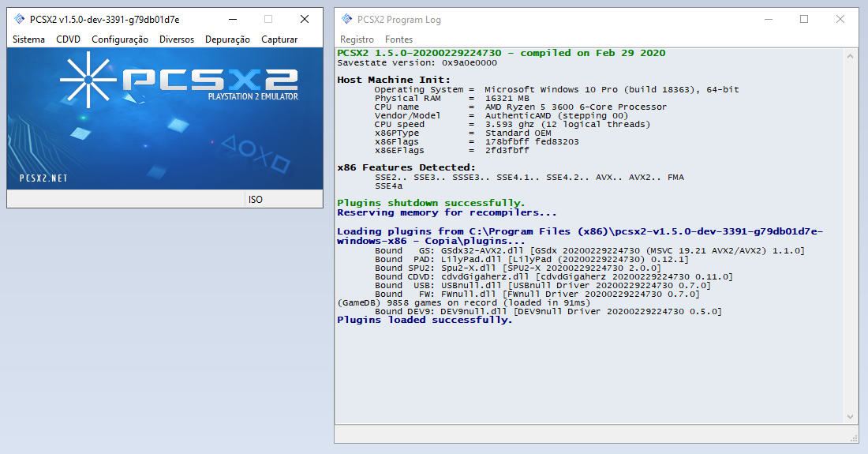Screen dimensions: 868x454
Task: Click the 'compiled on Feb 29 2020' header line
Action: coord(502,53)
